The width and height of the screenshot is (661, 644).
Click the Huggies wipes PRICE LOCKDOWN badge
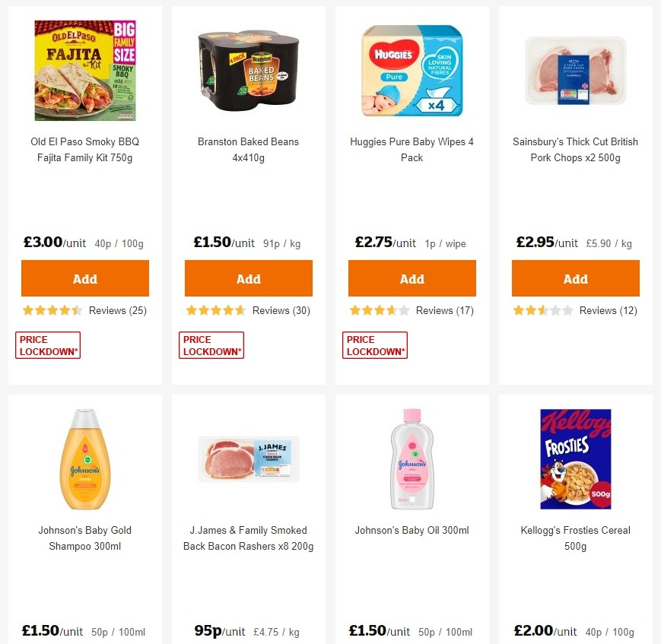click(x=374, y=344)
